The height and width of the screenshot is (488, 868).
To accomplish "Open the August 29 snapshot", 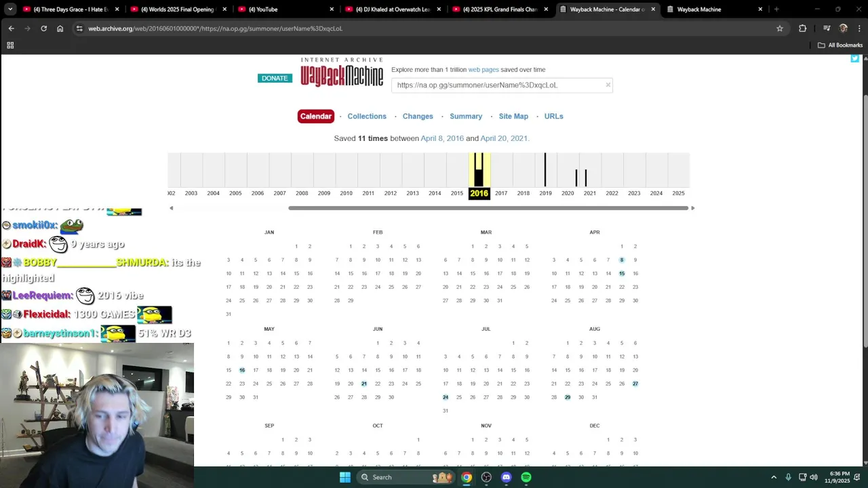I will point(568,397).
